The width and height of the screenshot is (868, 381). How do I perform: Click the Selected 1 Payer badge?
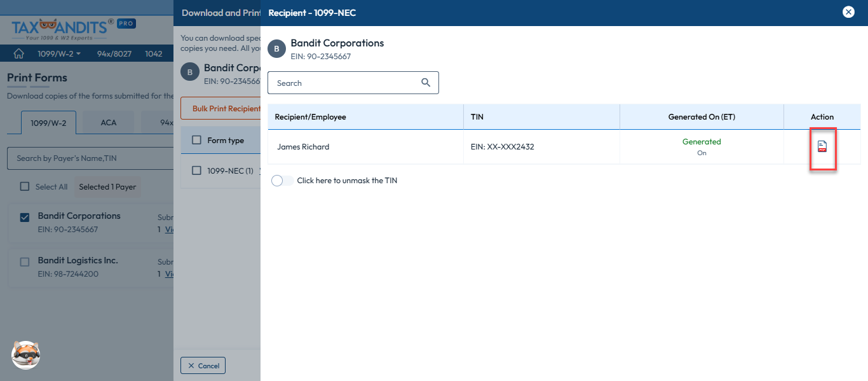[107, 187]
